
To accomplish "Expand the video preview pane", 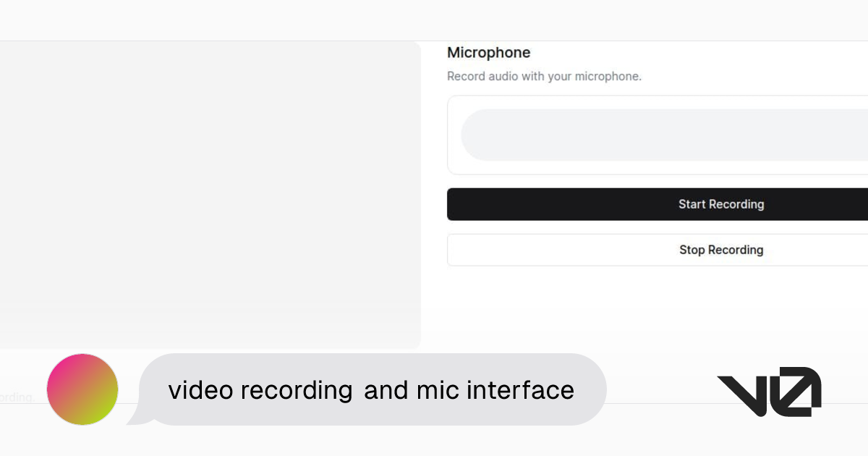I will (210, 193).
